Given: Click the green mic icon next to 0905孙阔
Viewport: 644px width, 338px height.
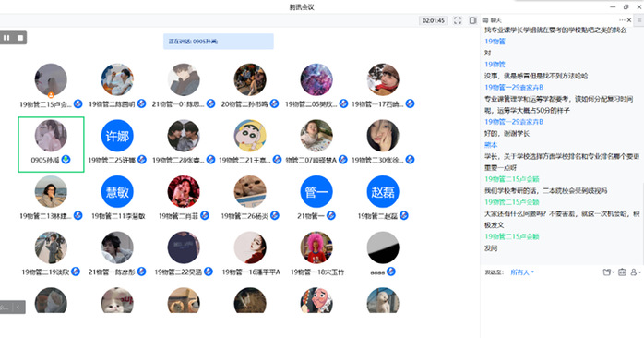Looking at the screenshot, I should pos(66,160).
